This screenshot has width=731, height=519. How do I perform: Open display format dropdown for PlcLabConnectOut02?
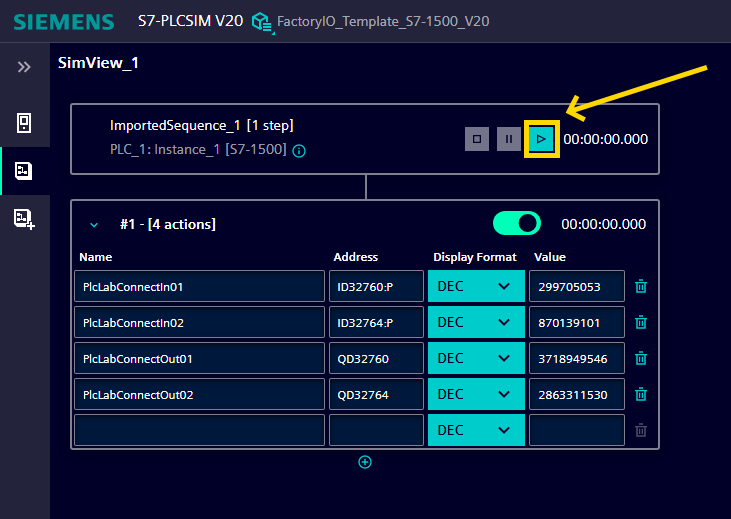click(476, 394)
